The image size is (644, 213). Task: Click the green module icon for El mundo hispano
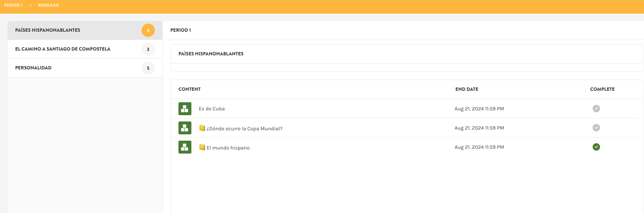coord(185,147)
